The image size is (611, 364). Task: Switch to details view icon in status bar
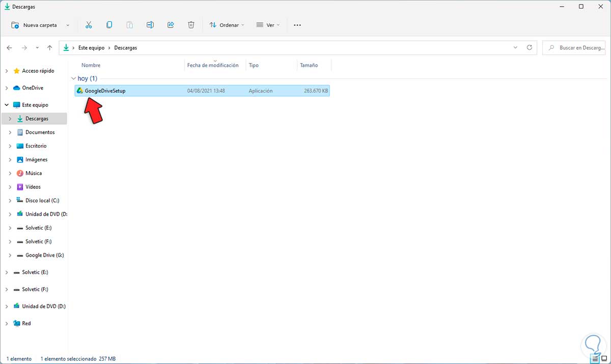point(595,359)
